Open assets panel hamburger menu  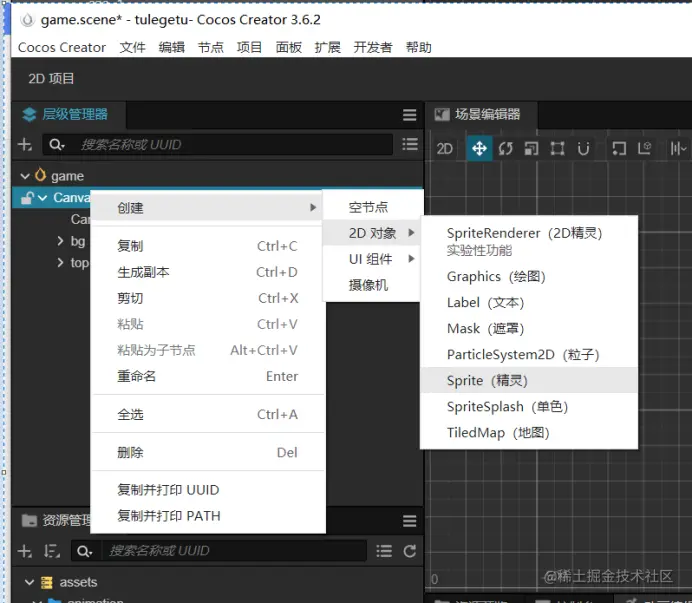[410, 521]
